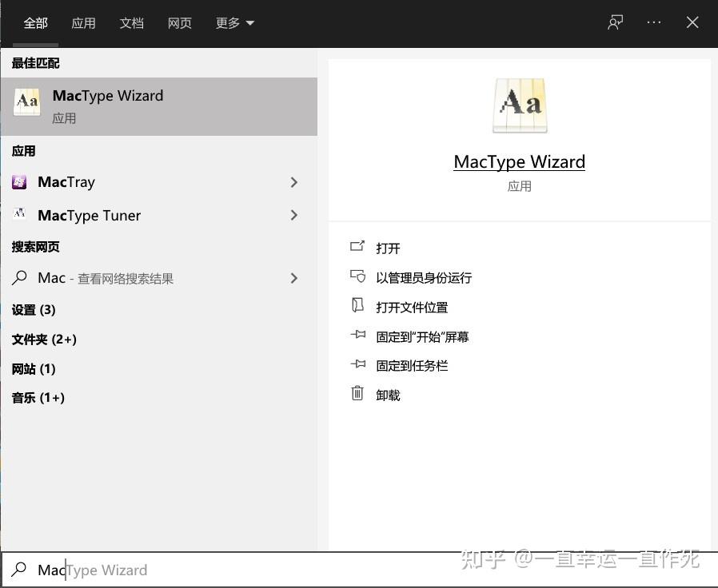The image size is (718, 588).
Task: Open the 更多 dropdown menu
Action: pyautogui.click(x=235, y=23)
